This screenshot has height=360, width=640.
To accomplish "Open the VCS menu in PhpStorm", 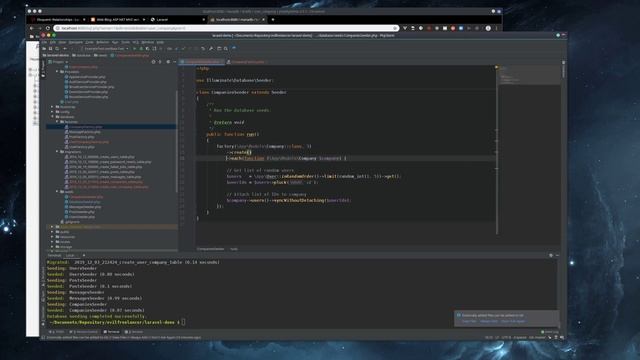I will [135, 42].
